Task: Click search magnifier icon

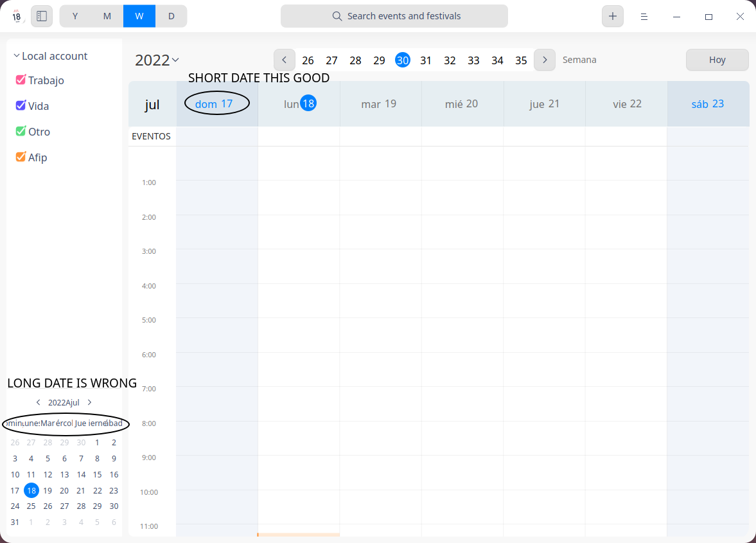Action: pos(337,16)
